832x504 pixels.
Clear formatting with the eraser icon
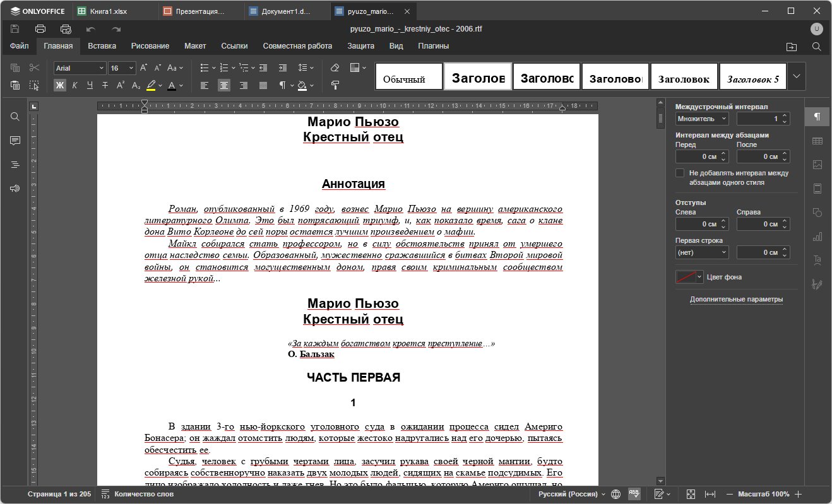[x=335, y=67]
